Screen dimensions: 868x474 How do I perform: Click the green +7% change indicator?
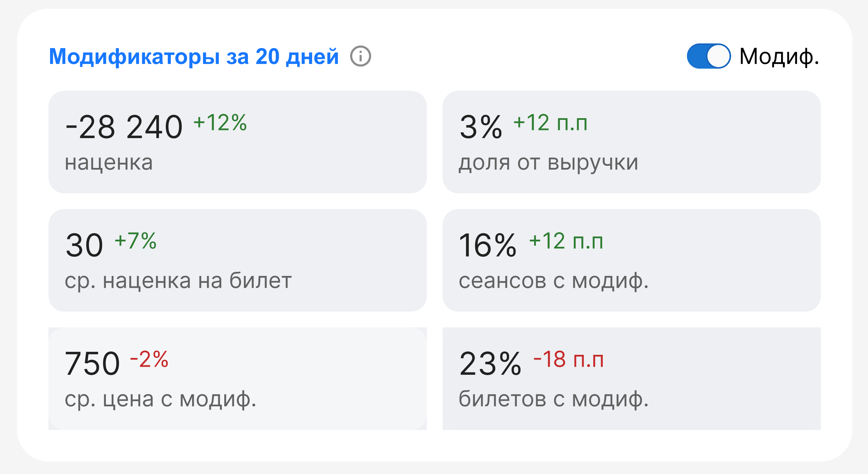(136, 241)
